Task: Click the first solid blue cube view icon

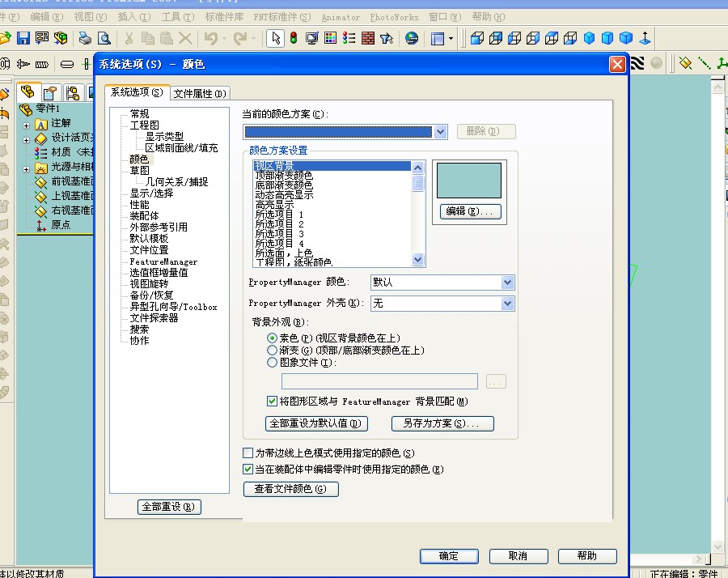Action: [589, 38]
